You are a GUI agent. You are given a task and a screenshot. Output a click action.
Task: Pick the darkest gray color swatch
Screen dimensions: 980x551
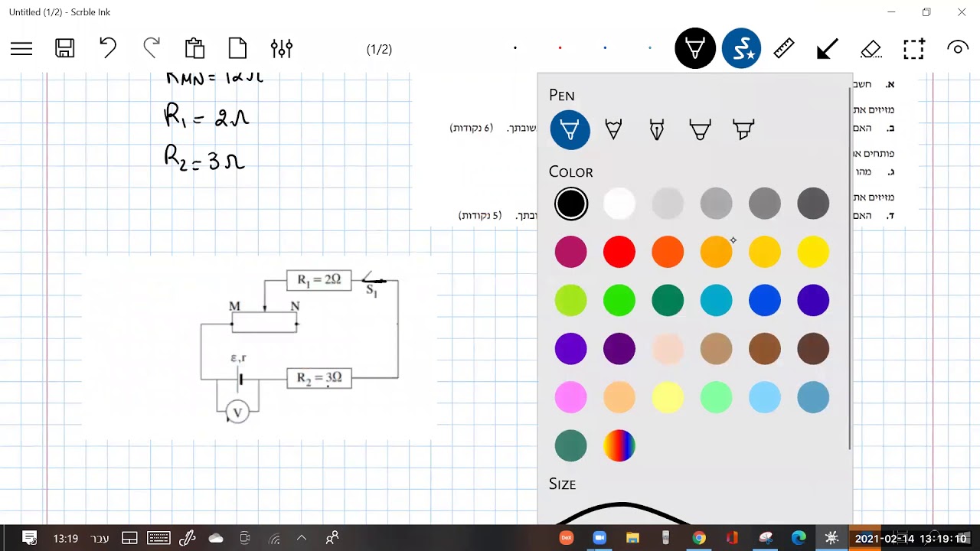(813, 204)
